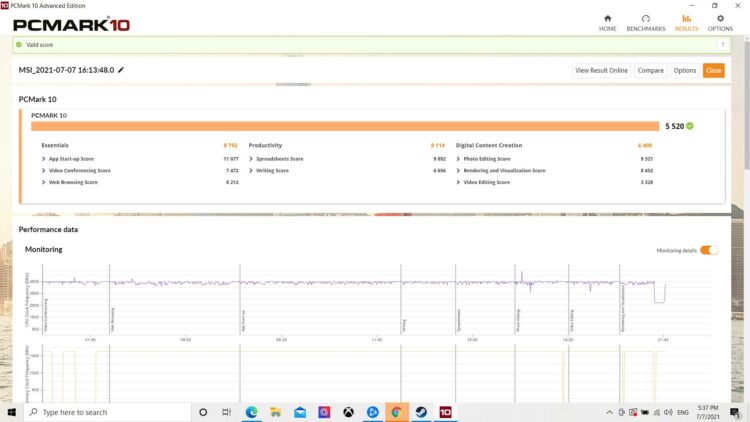The height and width of the screenshot is (422, 750).
Task: Open Steam from the taskbar
Action: coord(421,412)
